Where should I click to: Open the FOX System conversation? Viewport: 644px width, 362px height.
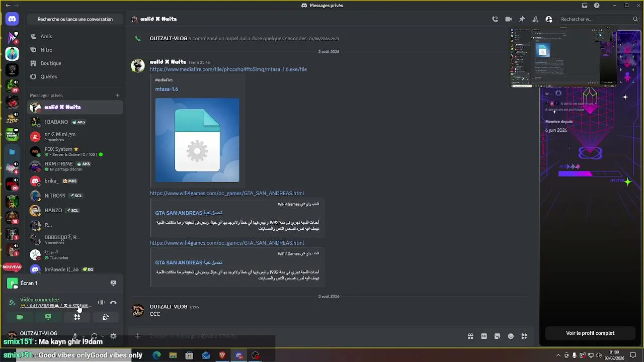click(x=75, y=151)
